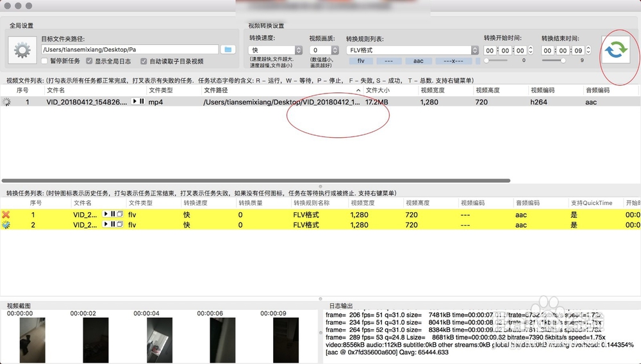
Task: Open the video screenshot thumbnail at 00:00:00
Action: (x=32, y=340)
